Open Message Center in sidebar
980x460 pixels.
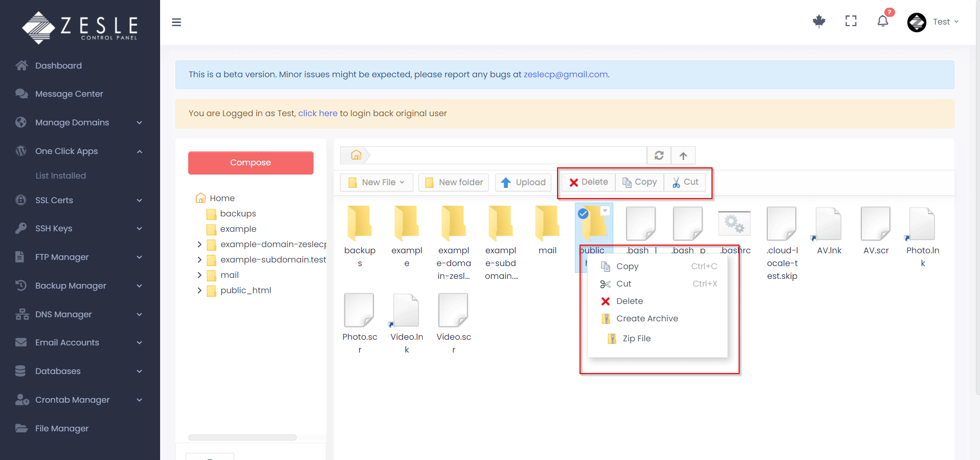pos(69,94)
